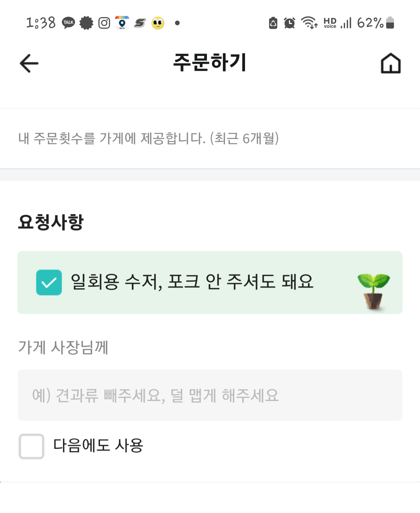Tap the battery recycle status icon

(273, 23)
